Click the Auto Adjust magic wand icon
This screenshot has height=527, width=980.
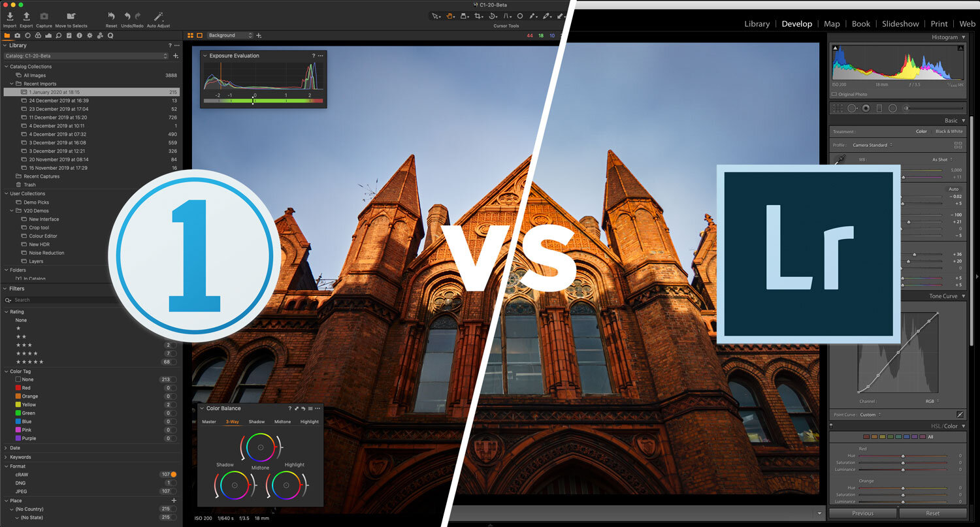click(x=158, y=16)
